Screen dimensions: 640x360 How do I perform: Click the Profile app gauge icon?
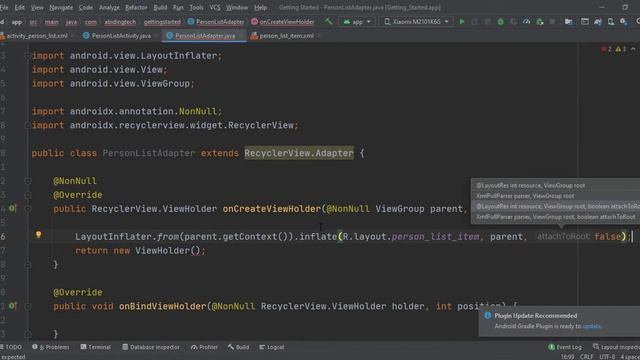[527, 22]
